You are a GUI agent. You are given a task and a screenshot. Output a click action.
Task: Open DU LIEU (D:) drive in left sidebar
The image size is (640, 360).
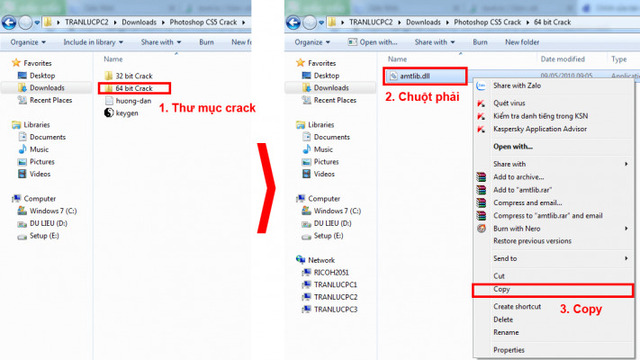[48, 223]
